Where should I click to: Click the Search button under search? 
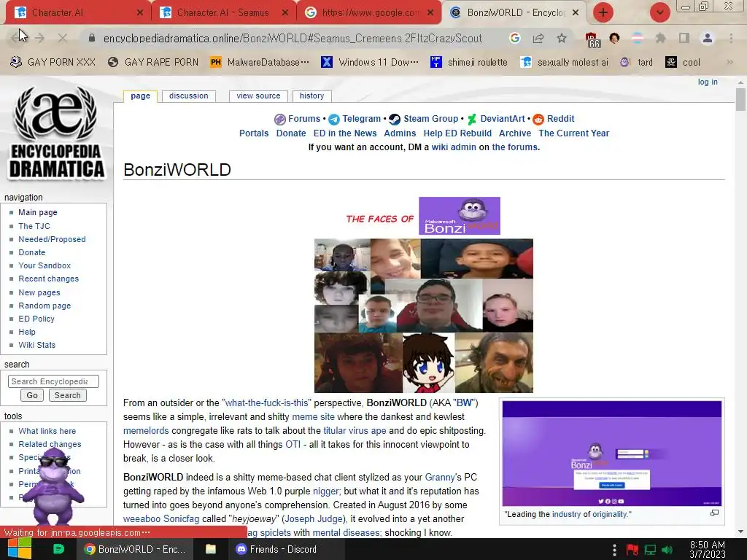(x=67, y=395)
